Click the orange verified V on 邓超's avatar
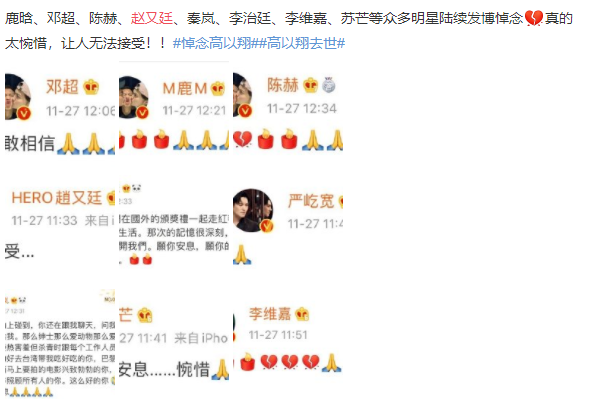595x411 pixels. pos(24,113)
